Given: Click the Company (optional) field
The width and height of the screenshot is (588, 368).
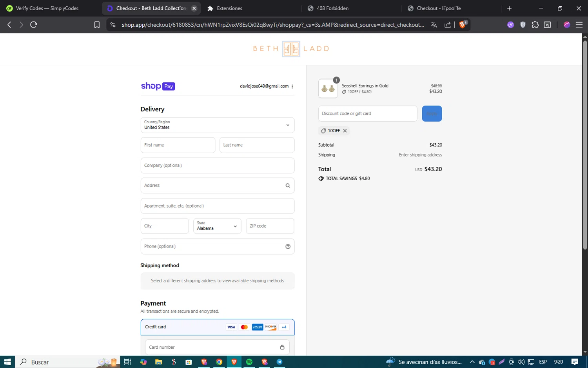Looking at the screenshot, I should pos(218,166).
